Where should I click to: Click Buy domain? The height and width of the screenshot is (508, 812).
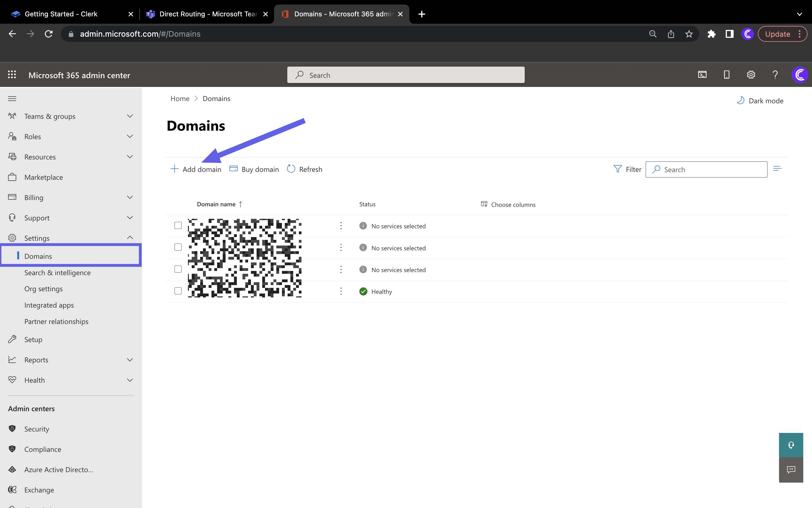click(x=254, y=169)
